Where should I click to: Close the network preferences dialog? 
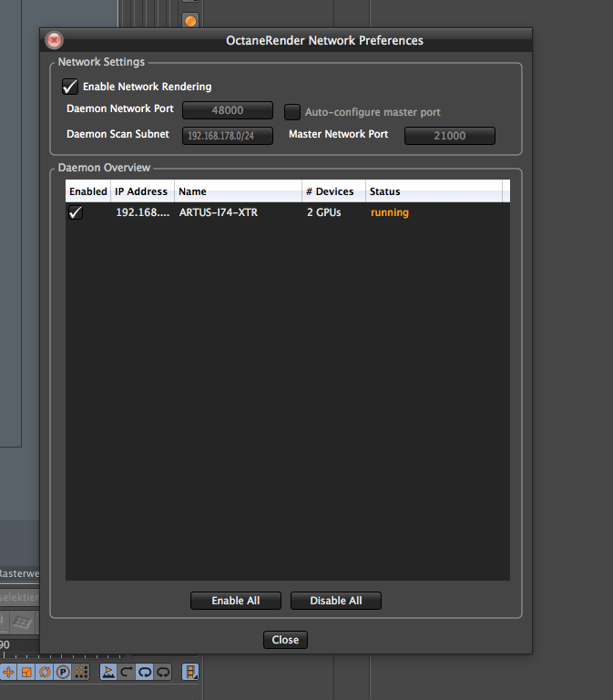coord(285,640)
